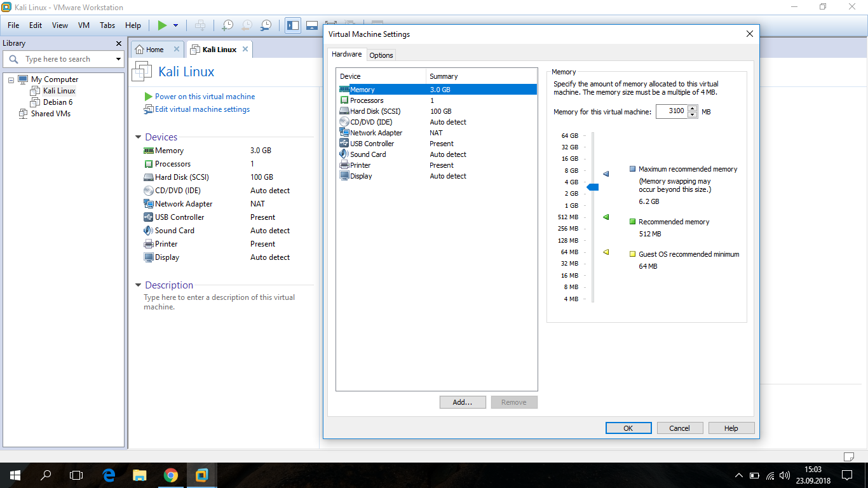Viewport: 868px width, 488px height.
Task: Click the green recommended memory marker
Action: click(x=606, y=217)
